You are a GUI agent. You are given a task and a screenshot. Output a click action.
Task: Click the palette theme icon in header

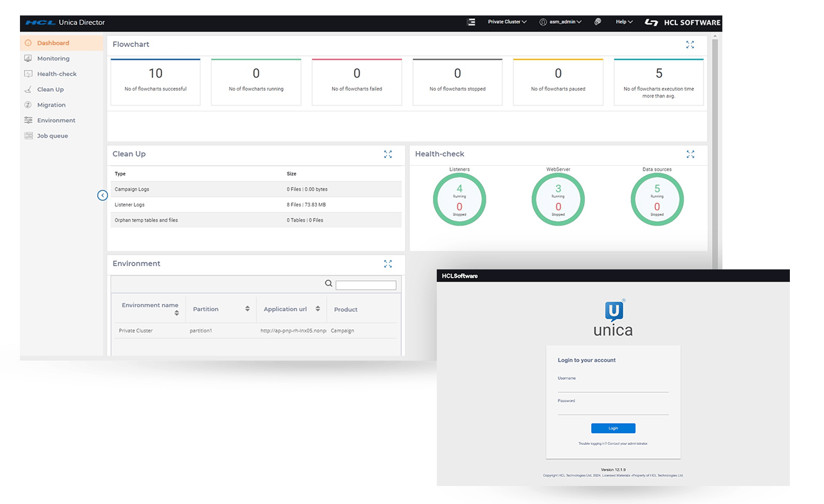(x=598, y=22)
